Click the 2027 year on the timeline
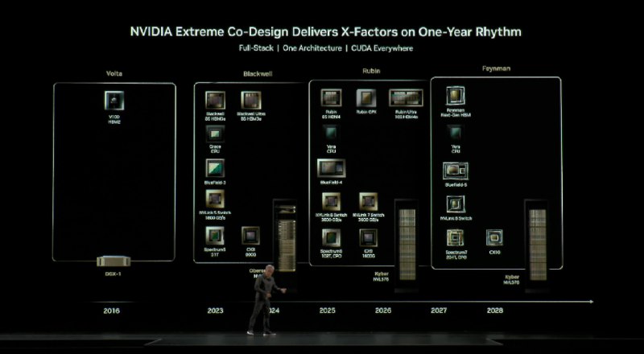The width and height of the screenshot is (644, 354). click(439, 311)
